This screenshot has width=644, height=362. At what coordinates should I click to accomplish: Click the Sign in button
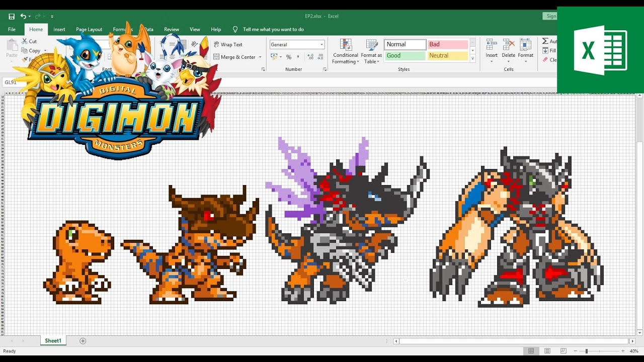pos(550,16)
